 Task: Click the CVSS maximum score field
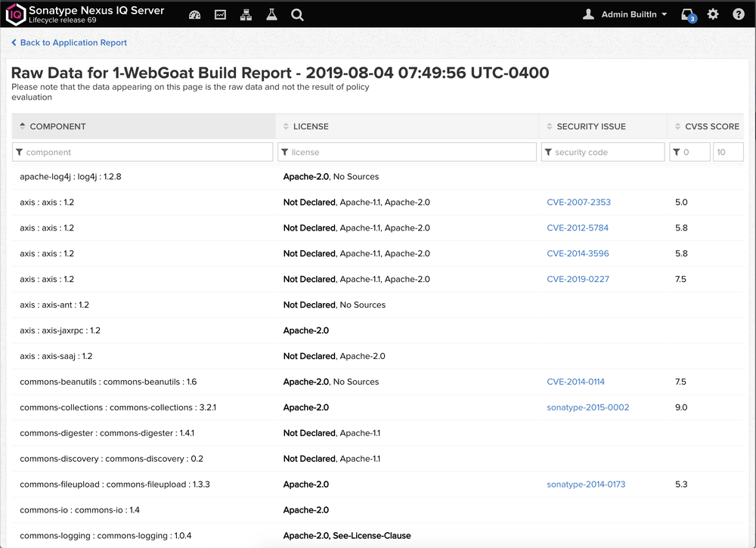tap(728, 152)
